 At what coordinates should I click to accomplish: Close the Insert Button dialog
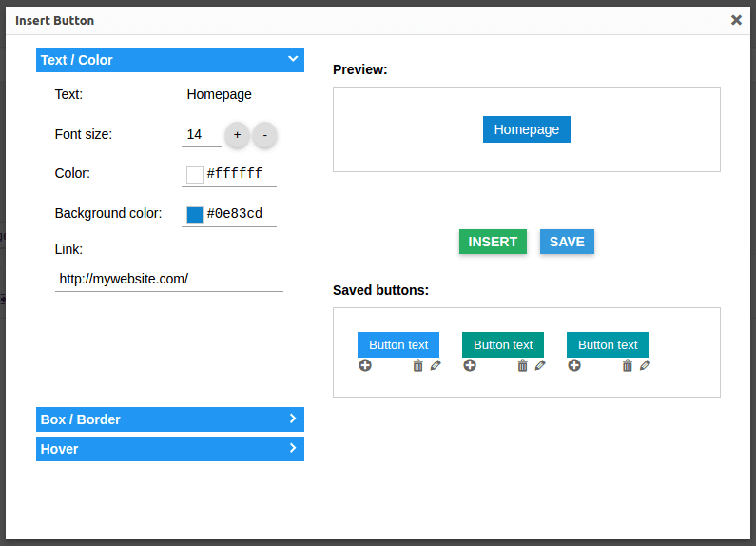tap(736, 20)
